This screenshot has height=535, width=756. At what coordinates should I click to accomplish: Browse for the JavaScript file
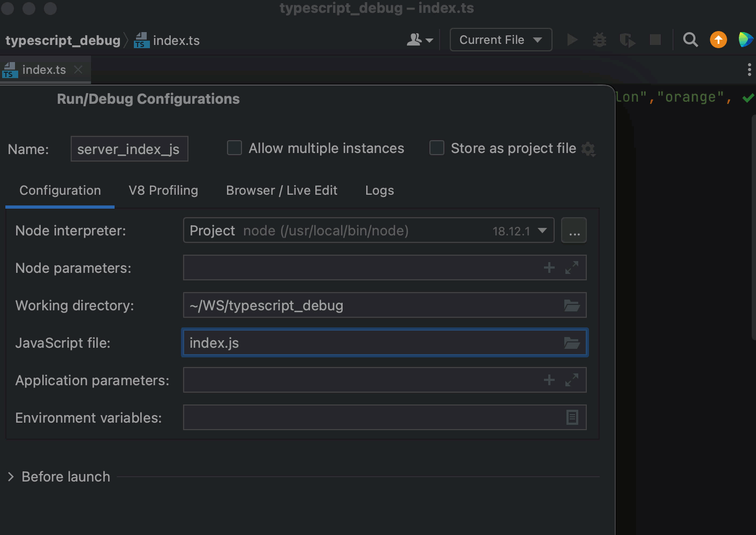tap(572, 343)
